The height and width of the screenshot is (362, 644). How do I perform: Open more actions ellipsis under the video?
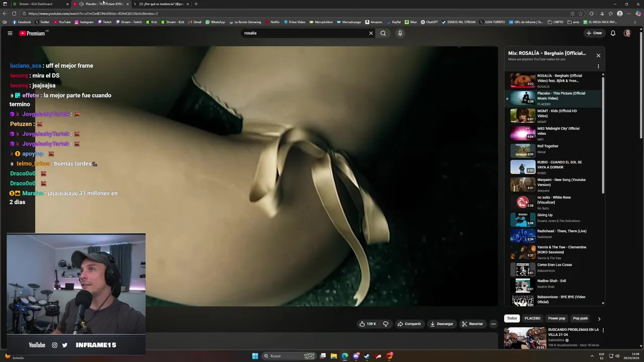tap(494, 324)
